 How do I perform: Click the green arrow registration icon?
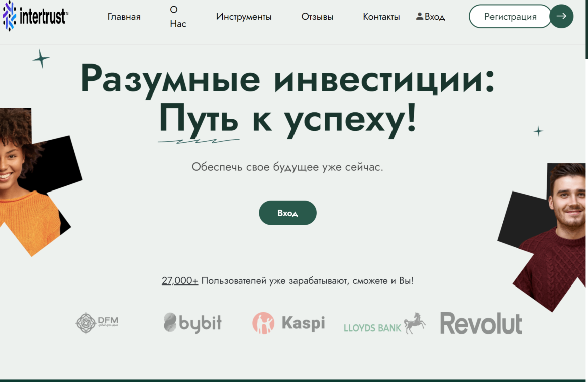pyautogui.click(x=561, y=16)
